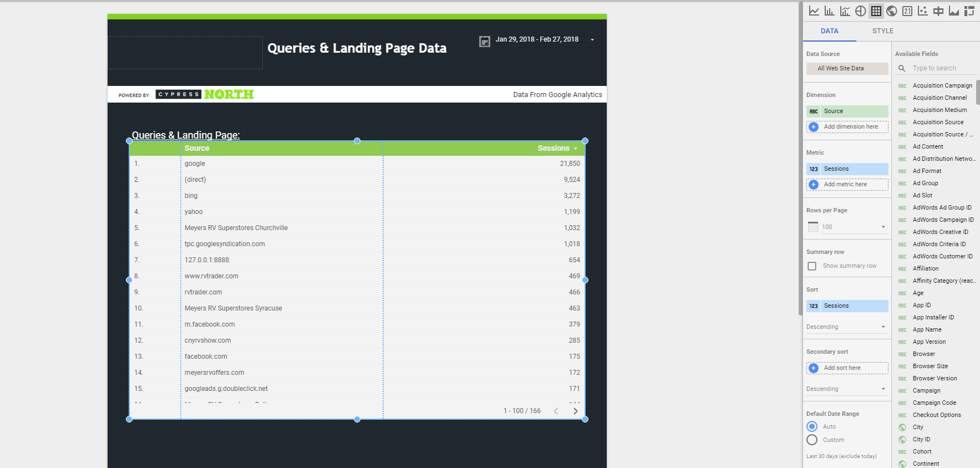Open Secondary sort Descending dropdown

848,389
